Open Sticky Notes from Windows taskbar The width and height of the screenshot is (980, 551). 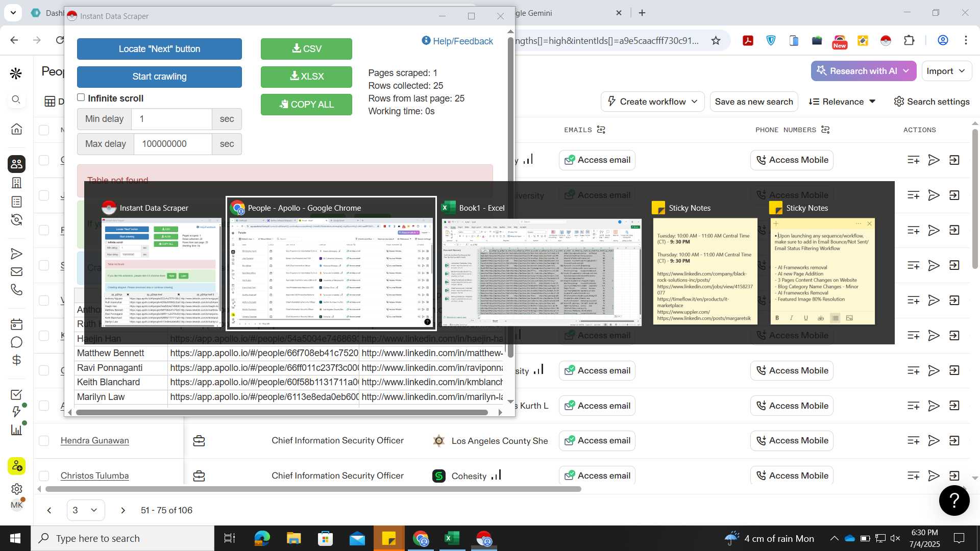click(x=389, y=538)
